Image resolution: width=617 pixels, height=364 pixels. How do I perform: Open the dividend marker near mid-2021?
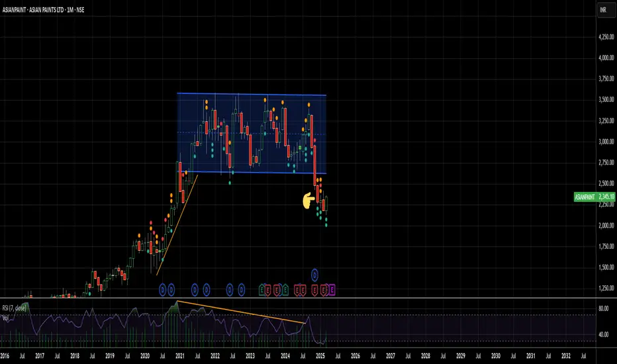point(195,290)
